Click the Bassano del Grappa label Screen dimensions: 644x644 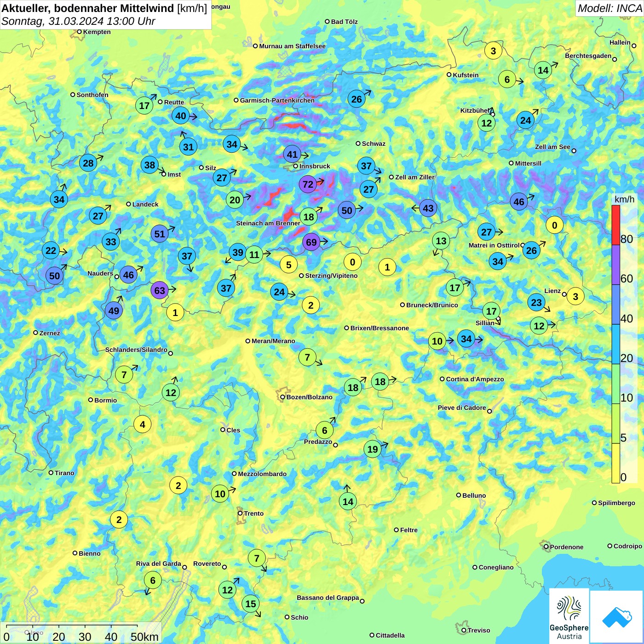pyautogui.click(x=328, y=598)
